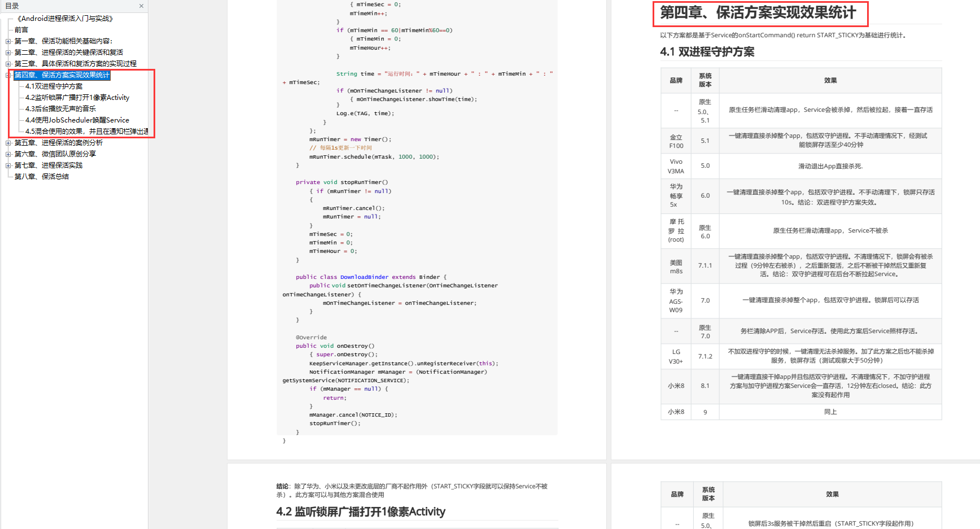Click the 摩托罗拉 (root) brand cell
This screenshot has width=980, height=529.
[676, 230]
